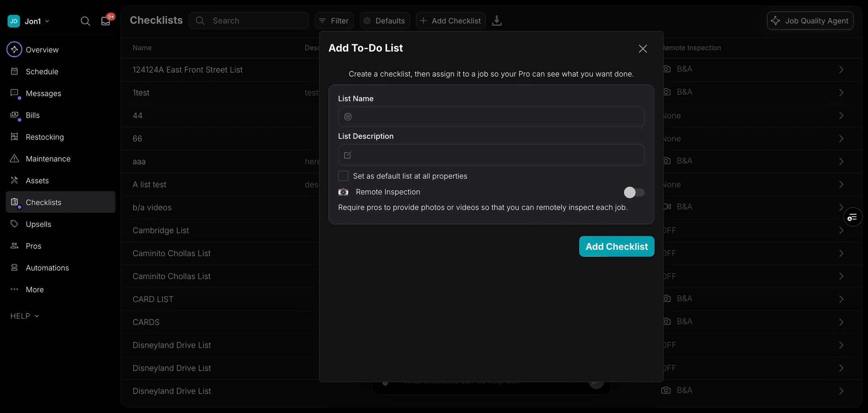Toggle the floating panel switch on the right edge
868x413 pixels.
pyautogui.click(x=853, y=217)
